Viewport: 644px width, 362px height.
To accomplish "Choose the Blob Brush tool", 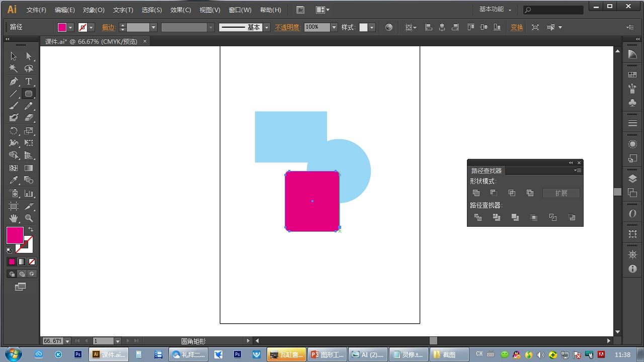I will [x=14, y=118].
